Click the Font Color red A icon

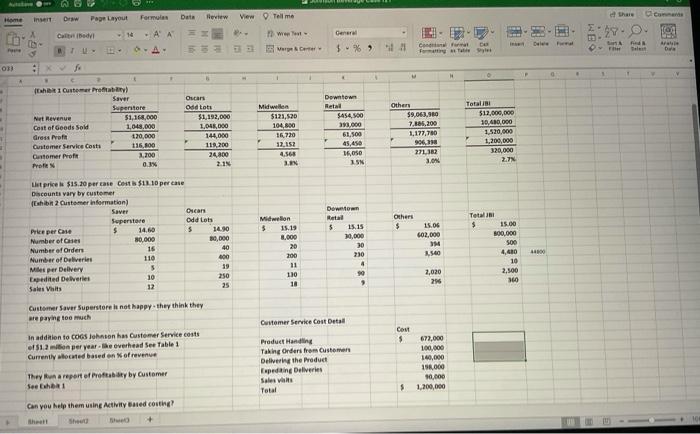155,50
